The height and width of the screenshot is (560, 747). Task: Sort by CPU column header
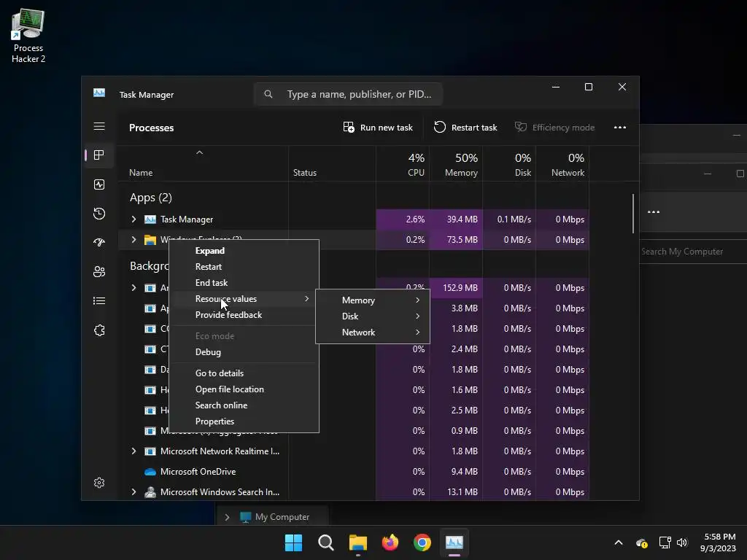[x=403, y=164]
